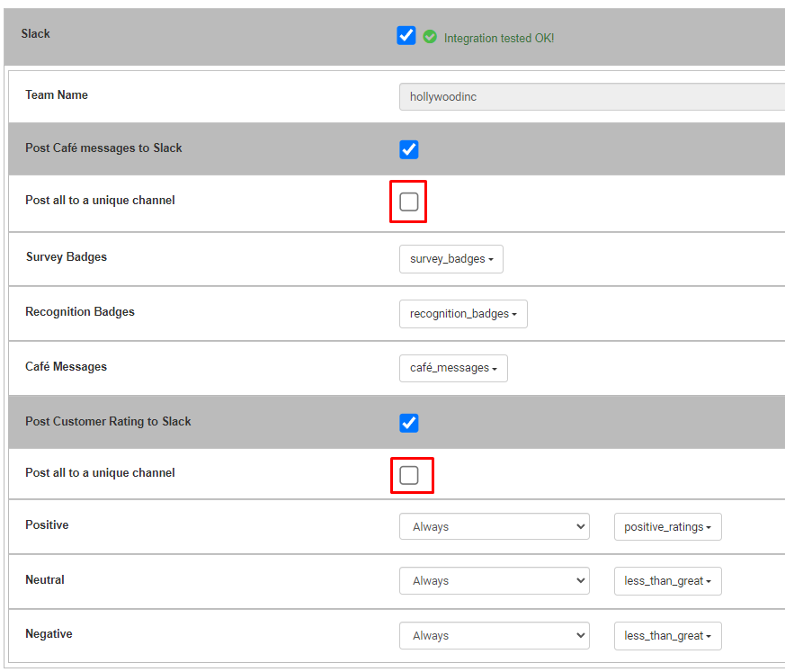Click the Post Customer Rating to Slack label
Viewport: 785px width, 672px height.
[108, 422]
